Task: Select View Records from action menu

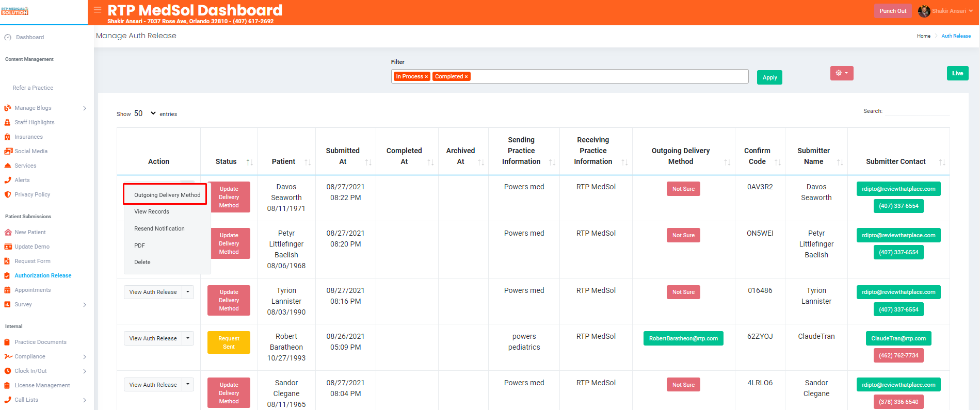Action: tap(152, 211)
